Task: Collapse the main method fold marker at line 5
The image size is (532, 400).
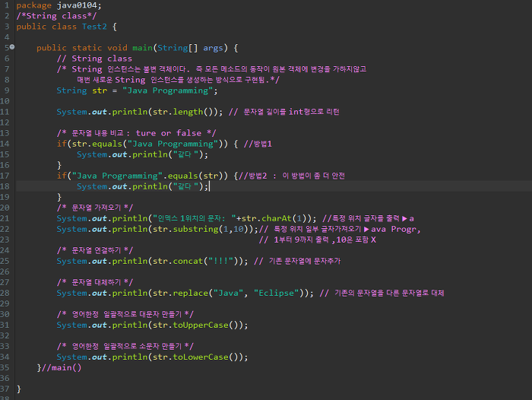Action: click(x=12, y=47)
